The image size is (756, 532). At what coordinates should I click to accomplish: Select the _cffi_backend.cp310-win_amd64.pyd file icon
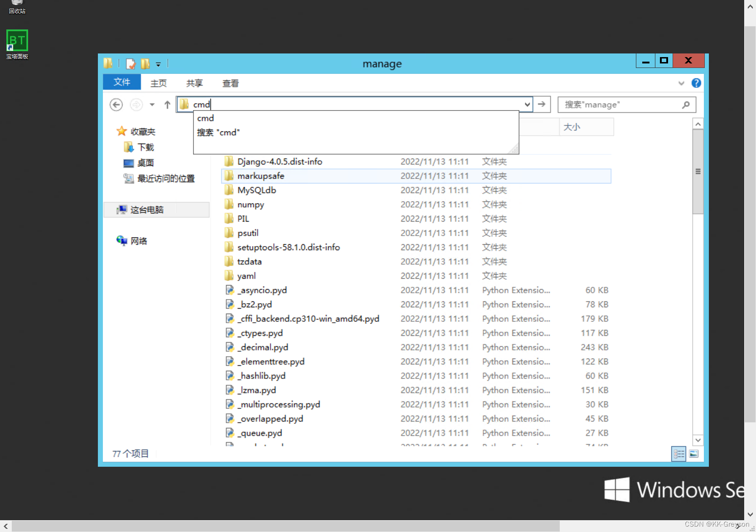click(x=230, y=319)
